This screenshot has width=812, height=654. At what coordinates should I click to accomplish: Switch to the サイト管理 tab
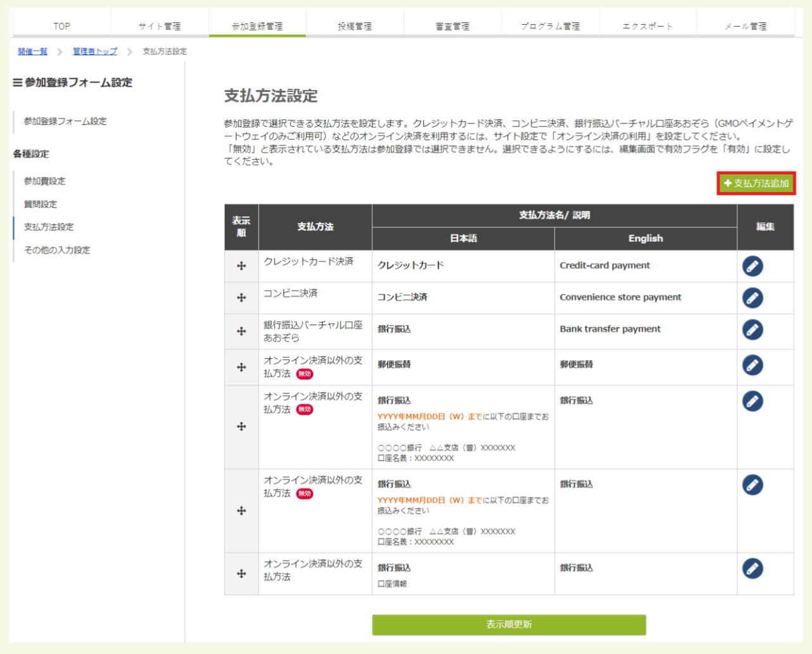coord(160,26)
